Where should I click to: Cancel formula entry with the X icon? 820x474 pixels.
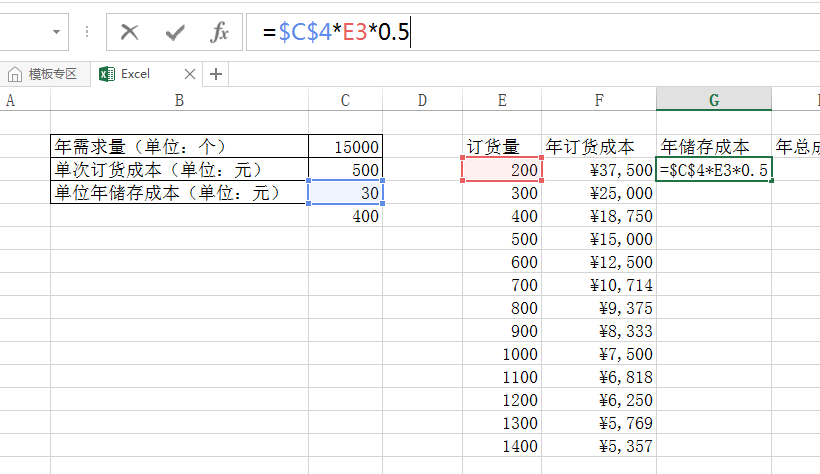[x=129, y=32]
